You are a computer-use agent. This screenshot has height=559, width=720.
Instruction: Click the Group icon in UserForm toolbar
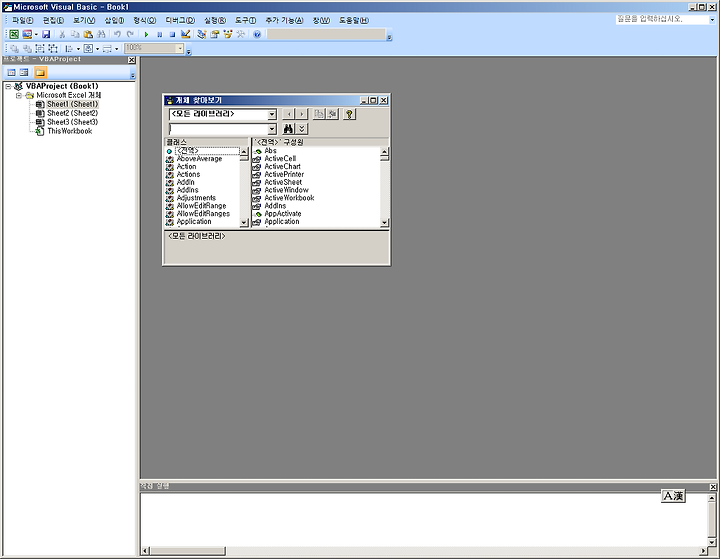(x=40, y=48)
